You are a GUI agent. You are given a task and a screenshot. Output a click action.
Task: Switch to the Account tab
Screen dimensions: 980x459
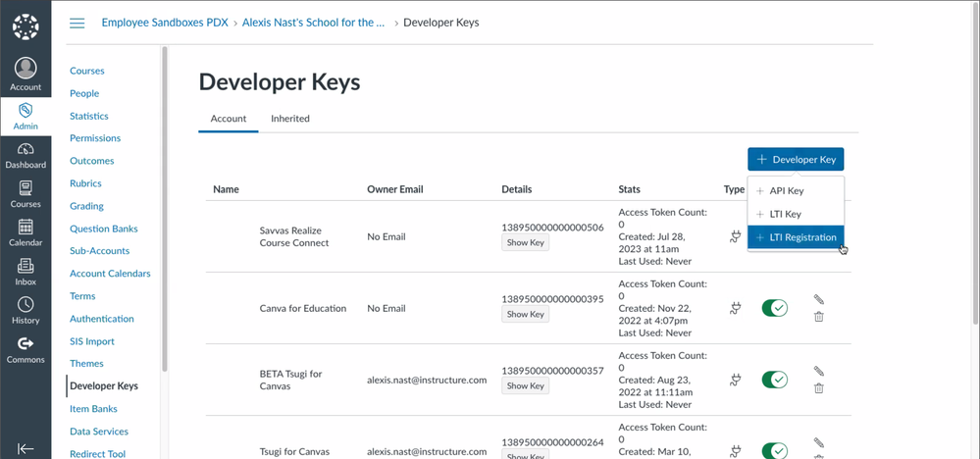229,119
